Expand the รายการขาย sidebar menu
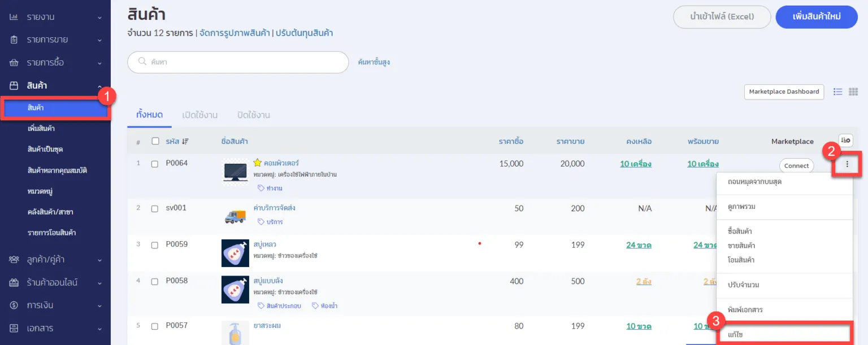This screenshot has width=868, height=345. click(x=55, y=40)
